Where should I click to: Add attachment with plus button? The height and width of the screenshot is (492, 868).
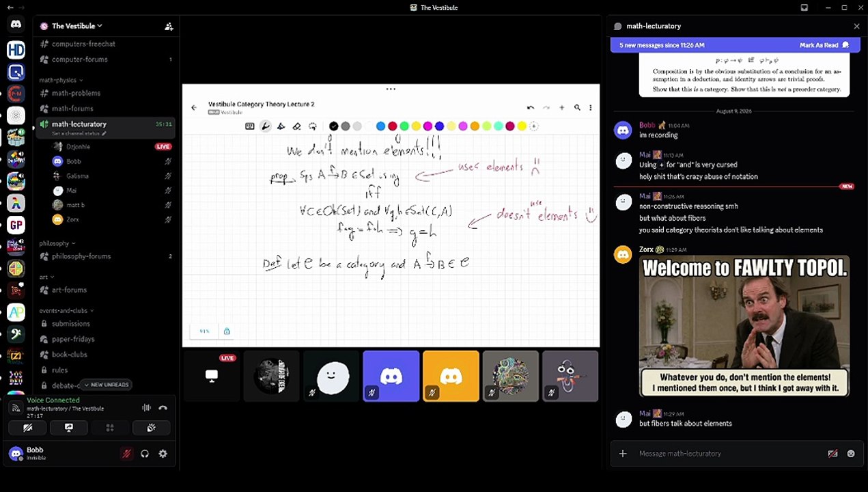623,454
